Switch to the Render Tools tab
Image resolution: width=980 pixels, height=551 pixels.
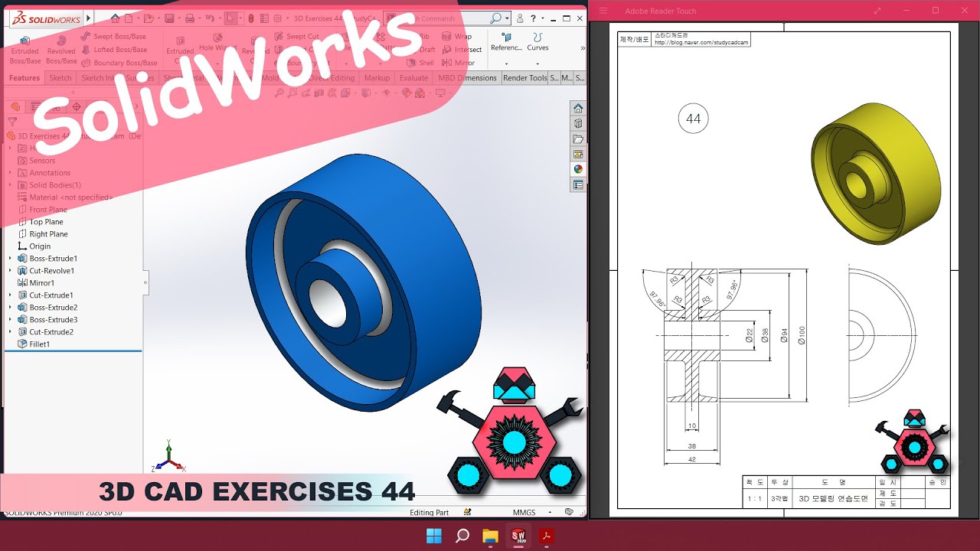click(525, 78)
